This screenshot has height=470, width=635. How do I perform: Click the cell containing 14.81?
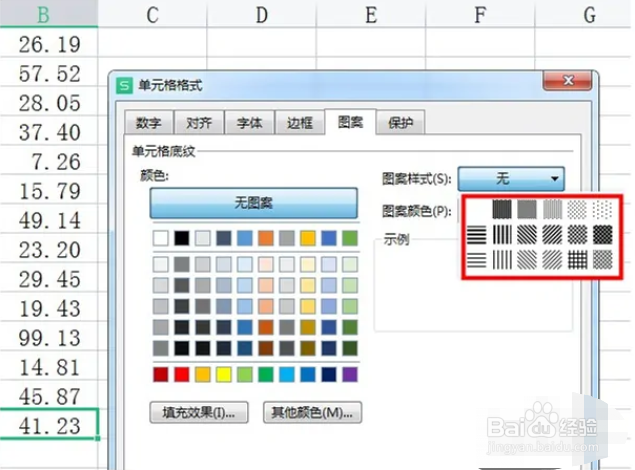point(49,366)
